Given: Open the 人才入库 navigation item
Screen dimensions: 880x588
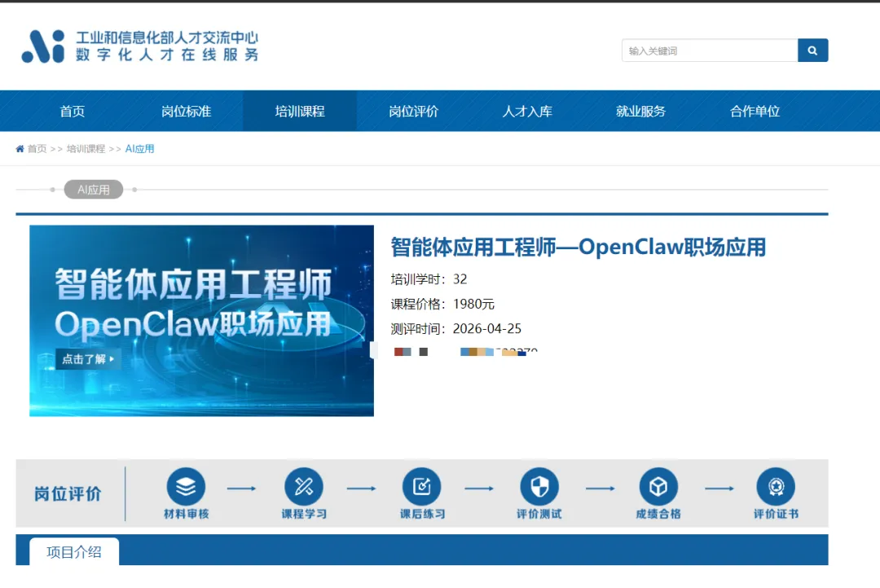Looking at the screenshot, I should point(527,111).
